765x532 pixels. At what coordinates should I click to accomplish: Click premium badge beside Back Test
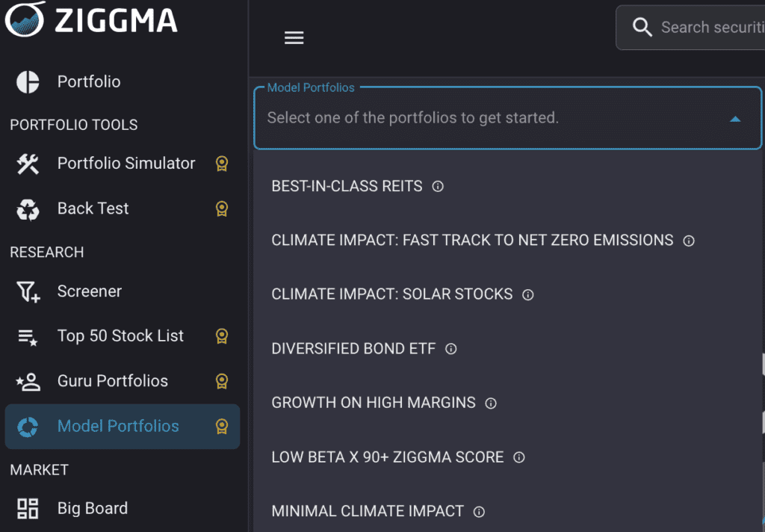pyautogui.click(x=222, y=209)
